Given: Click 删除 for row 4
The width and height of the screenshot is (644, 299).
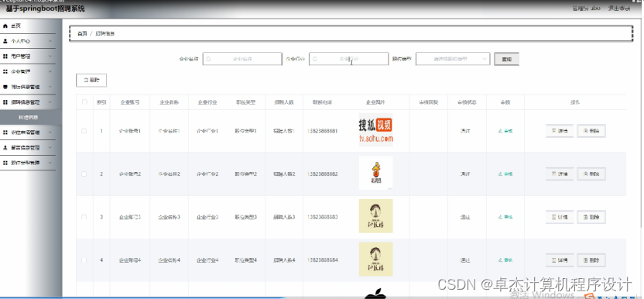Looking at the screenshot, I should pos(591,260).
